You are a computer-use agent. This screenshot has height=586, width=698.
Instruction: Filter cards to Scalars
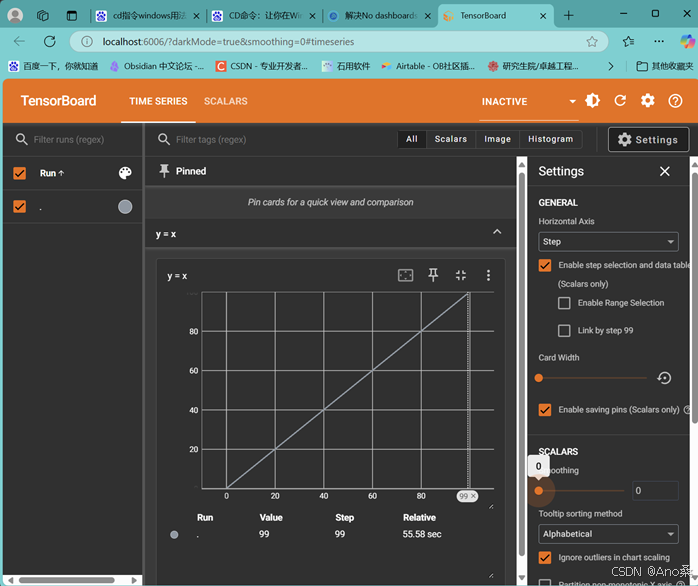pos(450,139)
